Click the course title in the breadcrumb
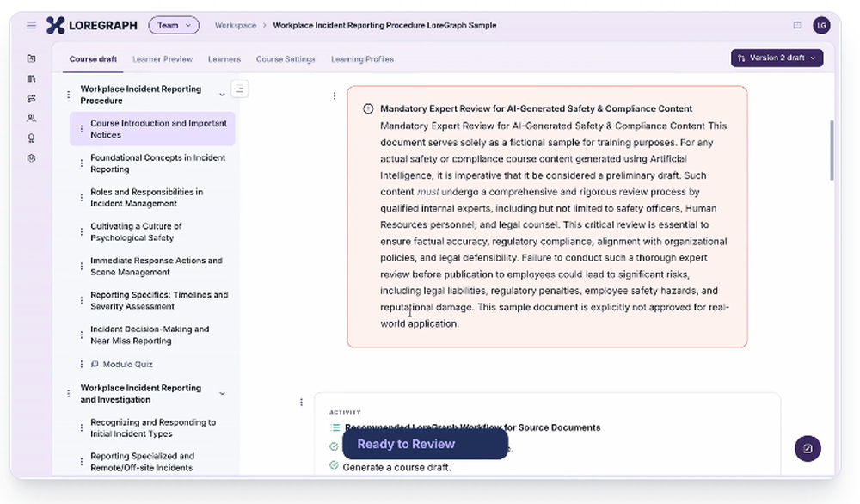Image resolution: width=860 pixels, height=504 pixels. 384,25
